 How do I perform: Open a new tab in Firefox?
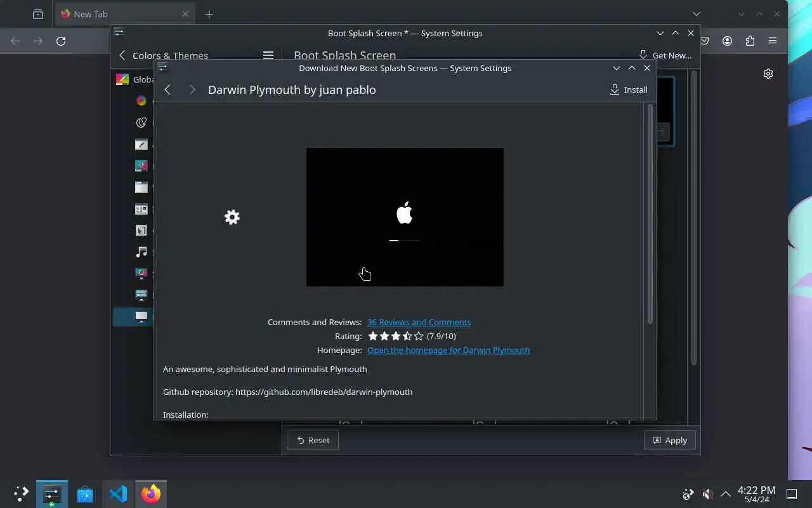pyautogui.click(x=209, y=14)
